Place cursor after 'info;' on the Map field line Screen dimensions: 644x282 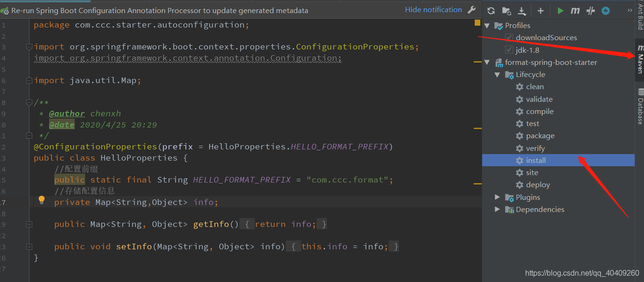click(219, 202)
